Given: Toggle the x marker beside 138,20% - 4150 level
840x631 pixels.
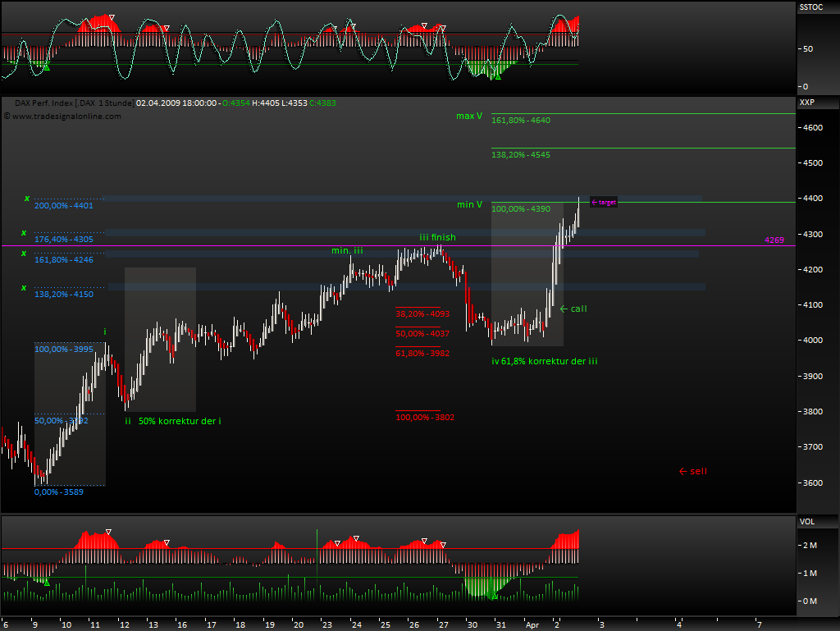Looking at the screenshot, I should pyautogui.click(x=25, y=287).
